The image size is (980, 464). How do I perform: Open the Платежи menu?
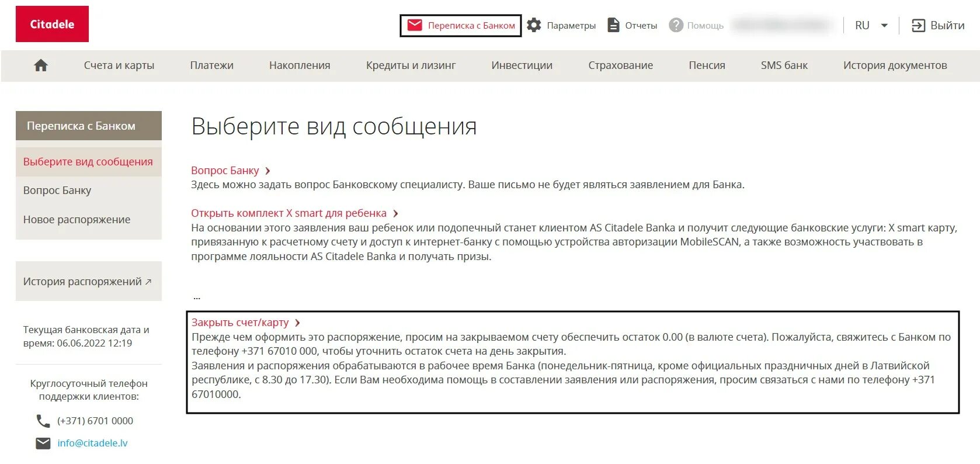pyautogui.click(x=211, y=65)
